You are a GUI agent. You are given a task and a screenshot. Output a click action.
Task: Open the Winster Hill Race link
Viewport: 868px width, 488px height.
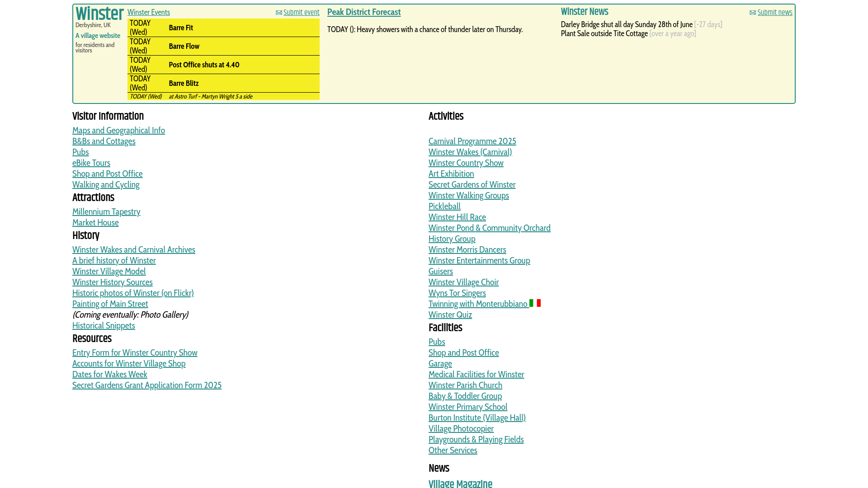tap(457, 217)
